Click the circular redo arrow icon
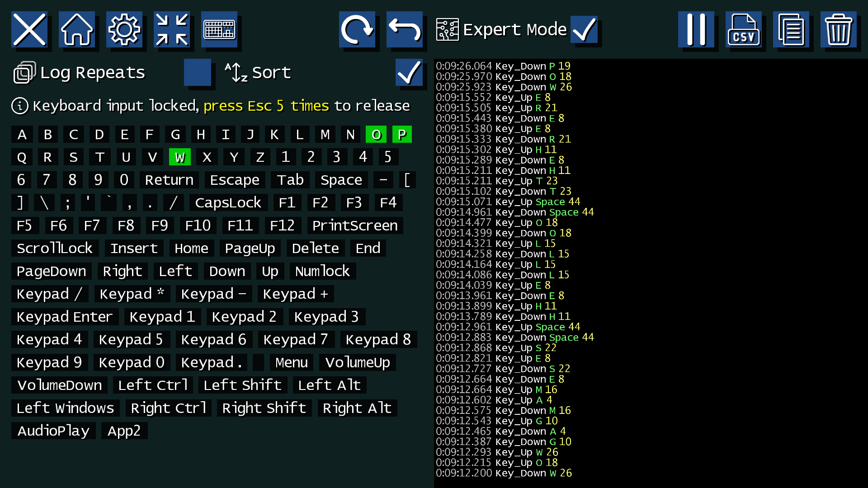This screenshot has width=868, height=488. click(357, 29)
